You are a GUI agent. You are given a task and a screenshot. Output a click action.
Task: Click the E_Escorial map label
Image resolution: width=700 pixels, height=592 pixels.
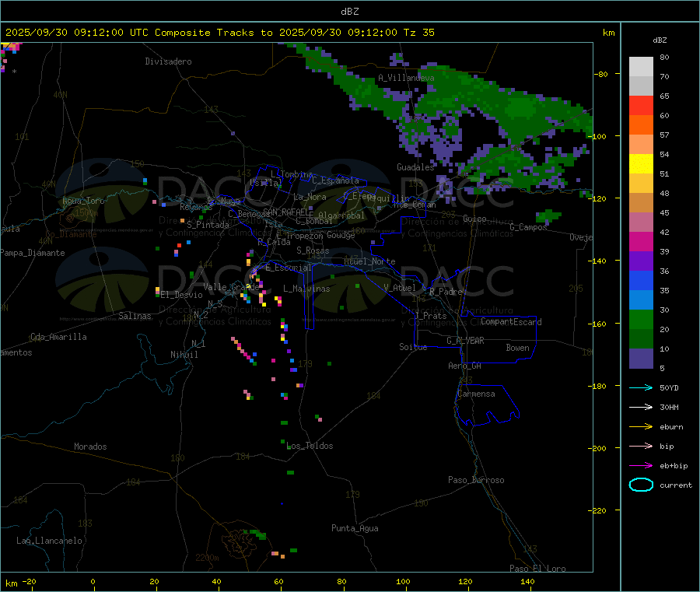click(x=288, y=268)
